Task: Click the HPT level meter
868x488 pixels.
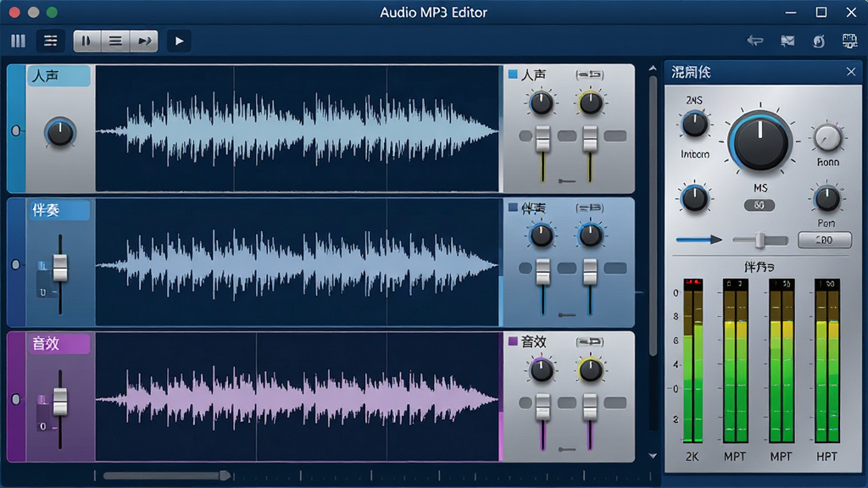Action: click(x=827, y=361)
